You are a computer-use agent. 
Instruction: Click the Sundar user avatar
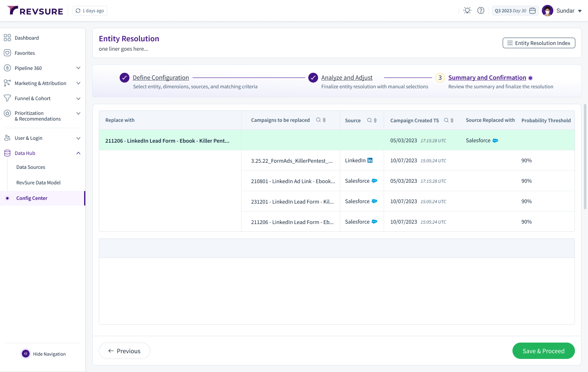tap(548, 11)
